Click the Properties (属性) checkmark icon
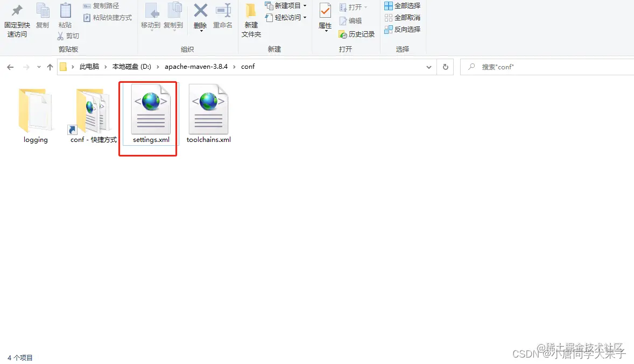This screenshot has width=634, height=364. [x=325, y=11]
